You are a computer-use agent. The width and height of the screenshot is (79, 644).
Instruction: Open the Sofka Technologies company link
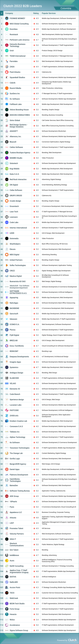tap(18, 265)
